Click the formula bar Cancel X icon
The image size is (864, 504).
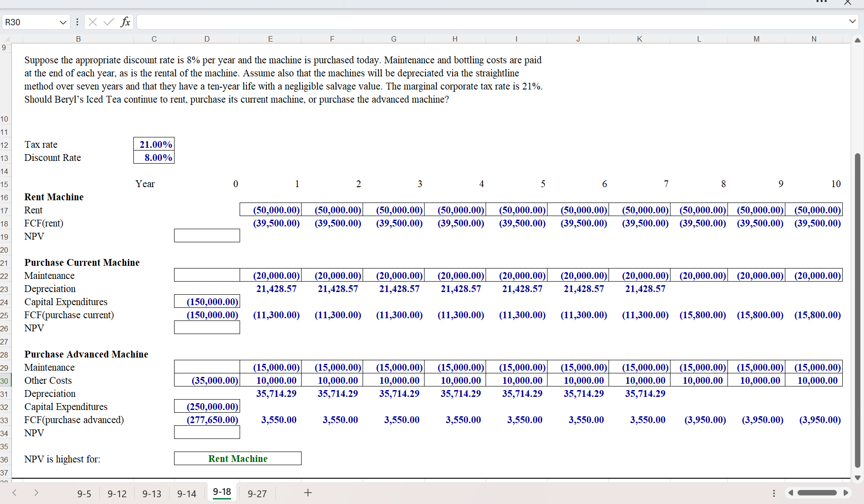pos(93,22)
